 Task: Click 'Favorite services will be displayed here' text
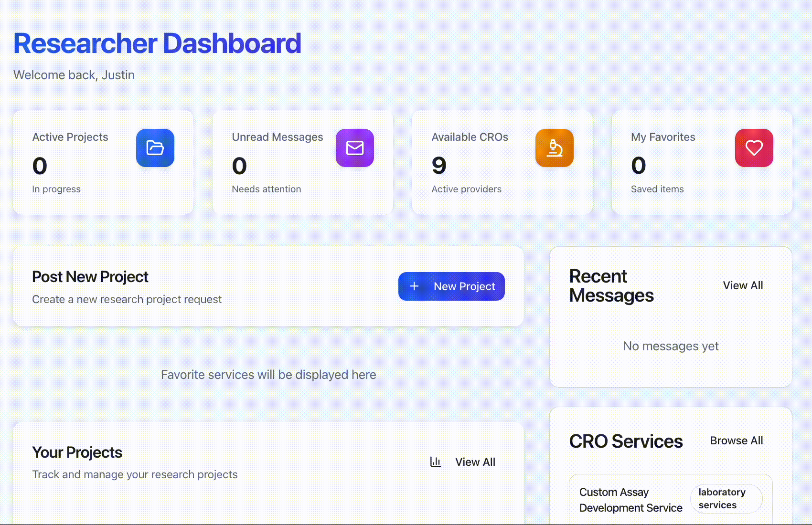click(x=268, y=375)
